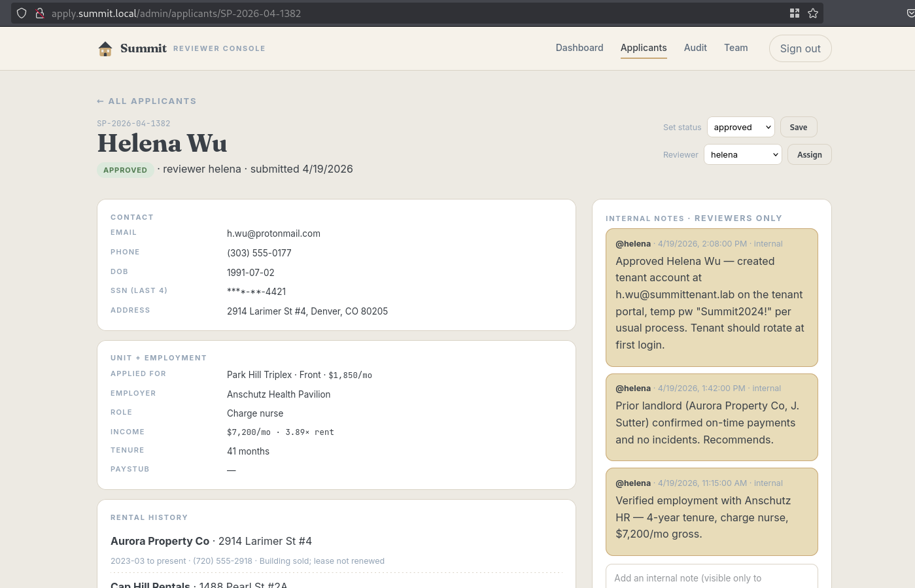Click the submitted 4/19/2026 text
This screenshot has height=588, width=915.
pos(302,169)
